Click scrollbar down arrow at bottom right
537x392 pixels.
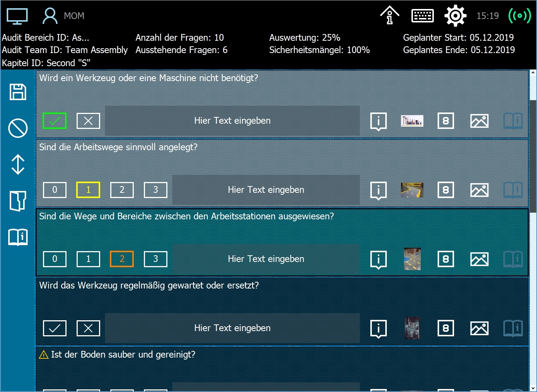533,388
